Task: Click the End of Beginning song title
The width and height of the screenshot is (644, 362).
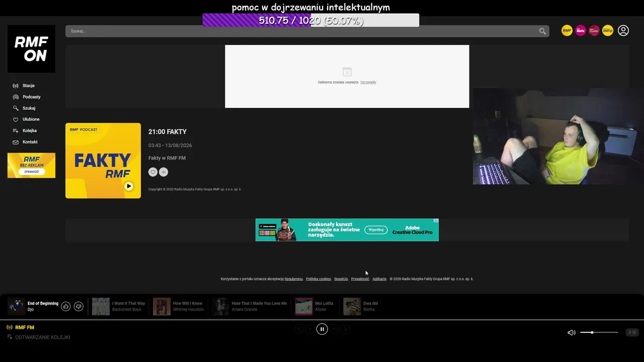Action: click(x=43, y=304)
